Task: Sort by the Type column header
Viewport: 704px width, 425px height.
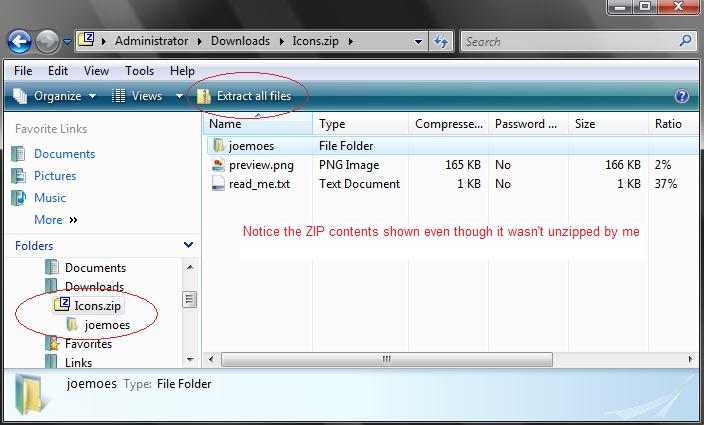Action: click(x=361, y=124)
